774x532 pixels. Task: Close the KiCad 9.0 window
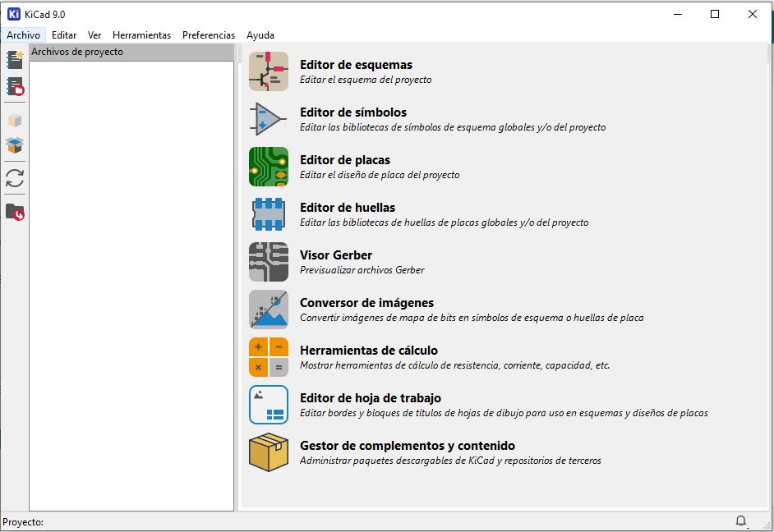point(753,14)
